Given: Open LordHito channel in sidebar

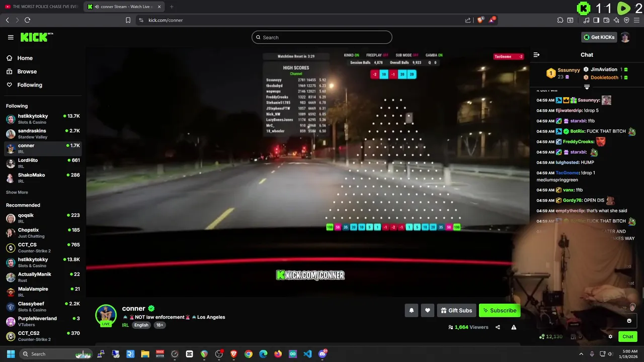Looking at the screenshot, I should 43,163.
